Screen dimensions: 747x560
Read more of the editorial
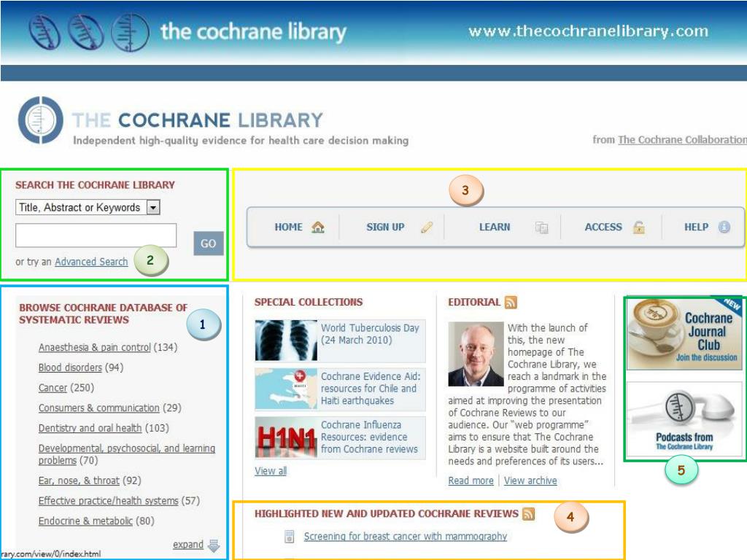[x=471, y=481]
